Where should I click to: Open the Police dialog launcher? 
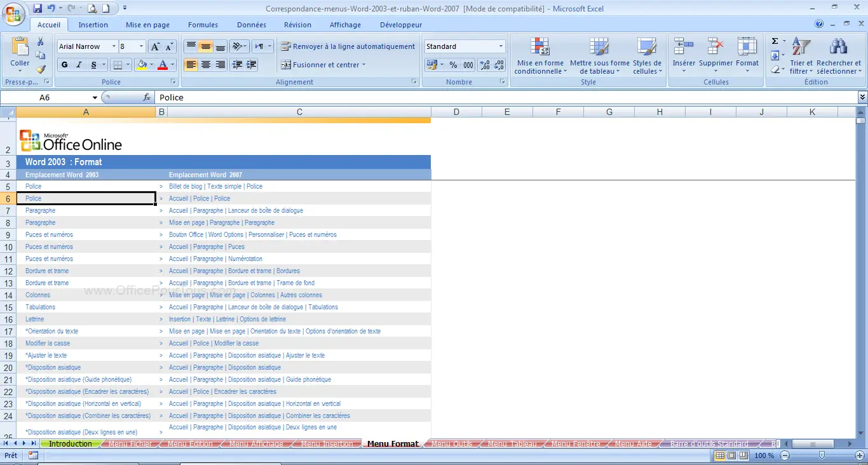tap(173, 82)
